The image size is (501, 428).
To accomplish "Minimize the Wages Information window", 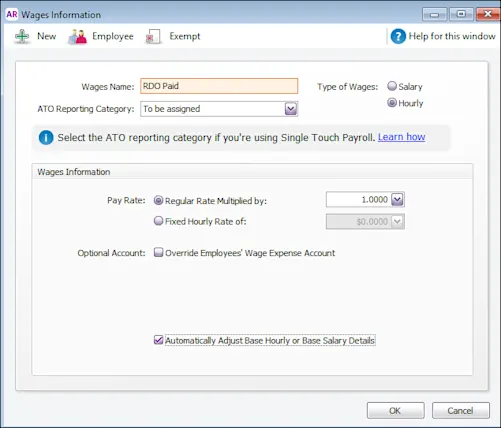I will (434, 14).
